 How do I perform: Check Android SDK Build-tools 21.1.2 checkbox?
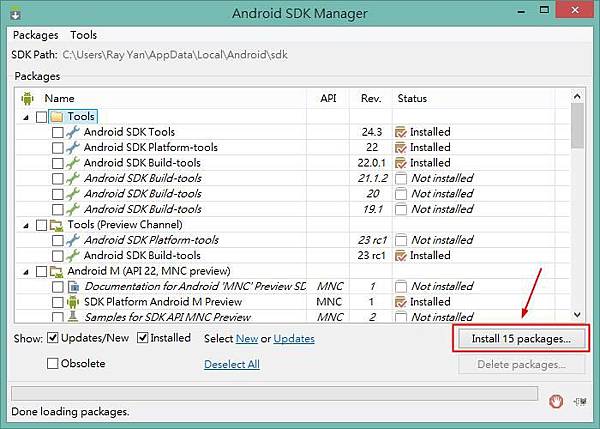pyautogui.click(x=58, y=179)
